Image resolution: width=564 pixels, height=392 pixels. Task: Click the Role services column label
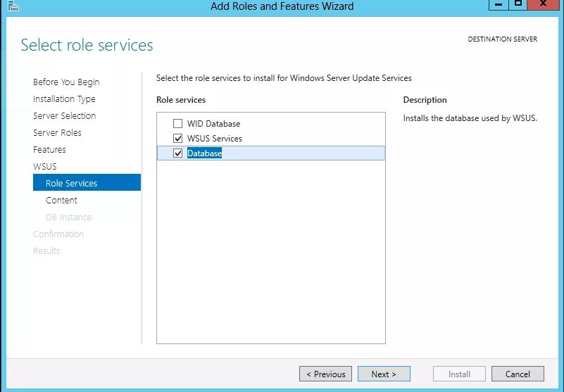coord(181,100)
